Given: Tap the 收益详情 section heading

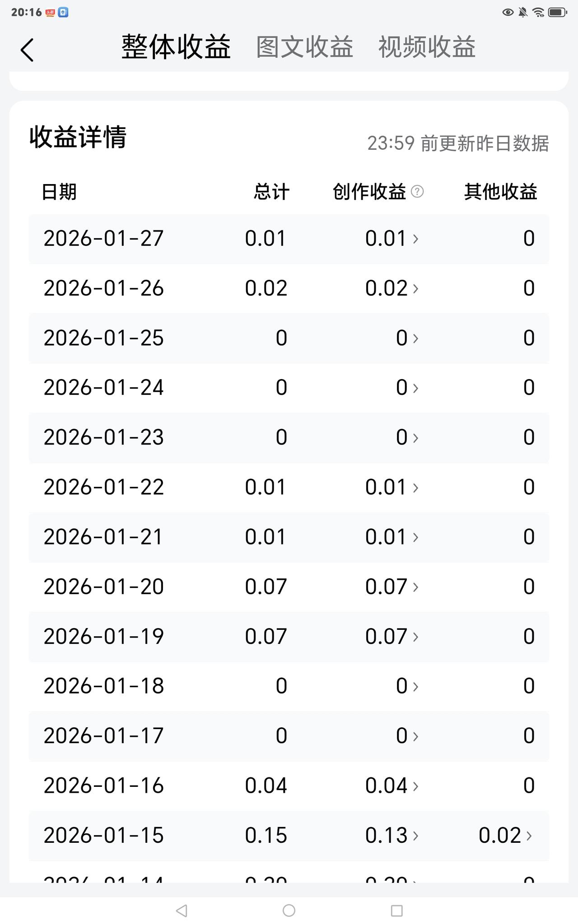Looking at the screenshot, I should pyautogui.click(x=78, y=137).
